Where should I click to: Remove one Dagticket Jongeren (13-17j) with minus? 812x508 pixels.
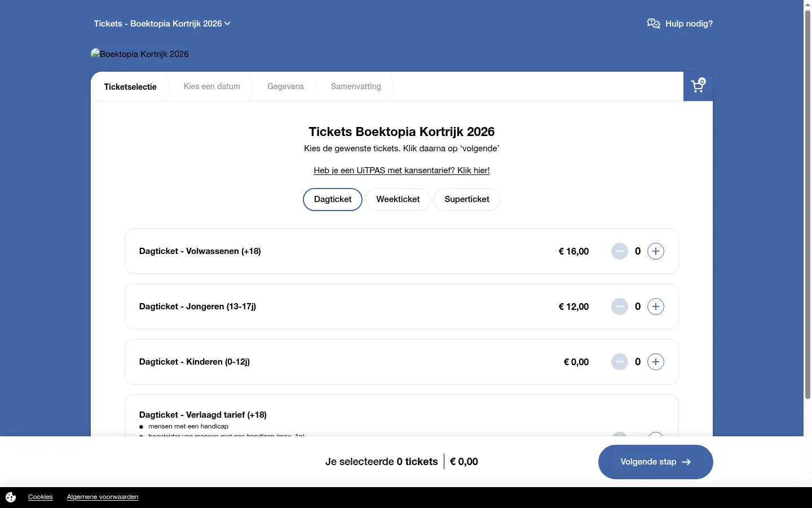pos(619,306)
